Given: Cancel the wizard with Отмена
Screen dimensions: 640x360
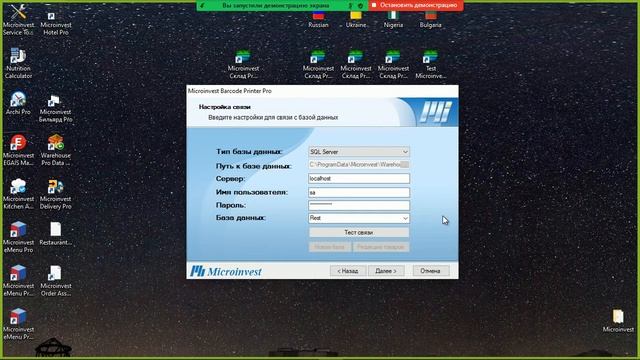Looking at the screenshot, I should pyautogui.click(x=431, y=271).
